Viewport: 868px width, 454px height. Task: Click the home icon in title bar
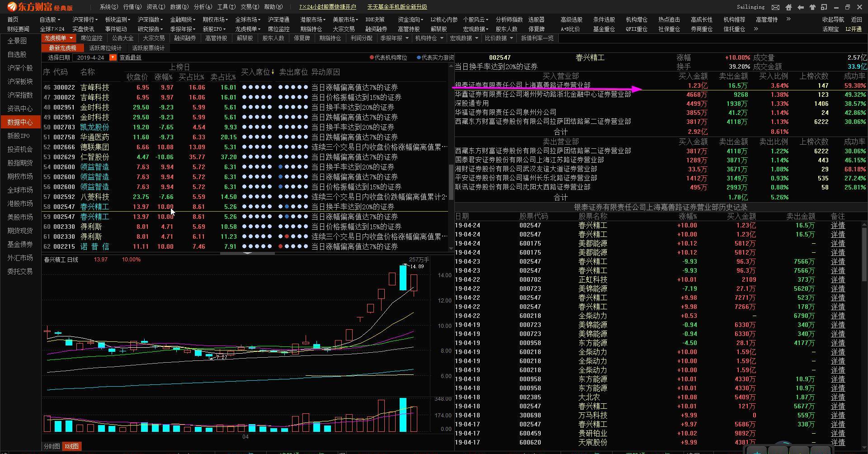[x=789, y=7]
